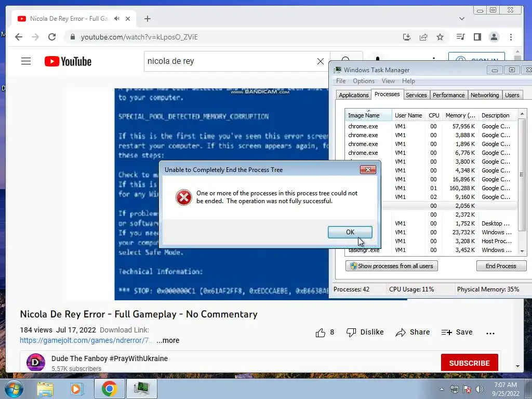Open Task Manager Help menu
This screenshot has height=399, width=532.
[x=408, y=81]
